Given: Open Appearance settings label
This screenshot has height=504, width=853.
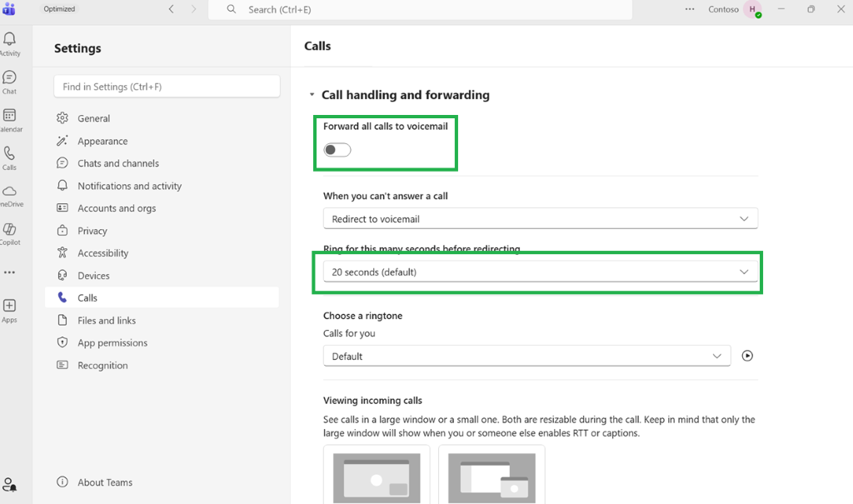Looking at the screenshot, I should [102, 141].
